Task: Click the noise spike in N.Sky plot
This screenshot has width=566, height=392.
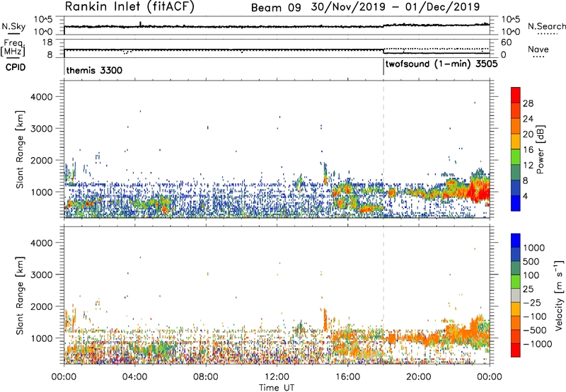Action: point(140,24)
